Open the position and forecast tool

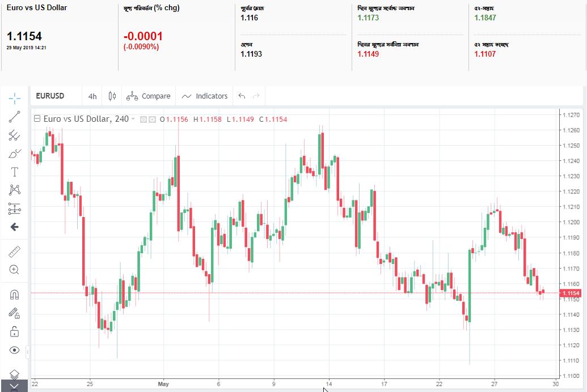(x=15, y=208)
